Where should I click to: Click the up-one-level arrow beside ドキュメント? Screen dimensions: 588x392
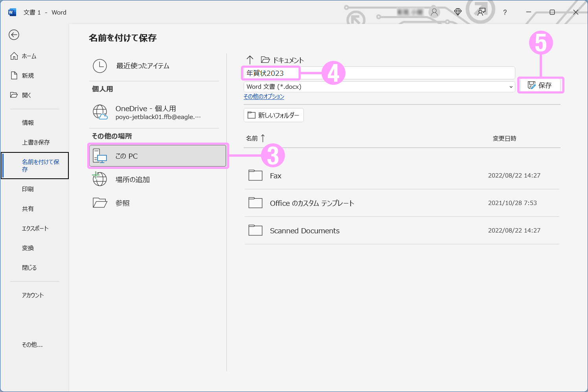pyautogui.click(x=250, y=60)
